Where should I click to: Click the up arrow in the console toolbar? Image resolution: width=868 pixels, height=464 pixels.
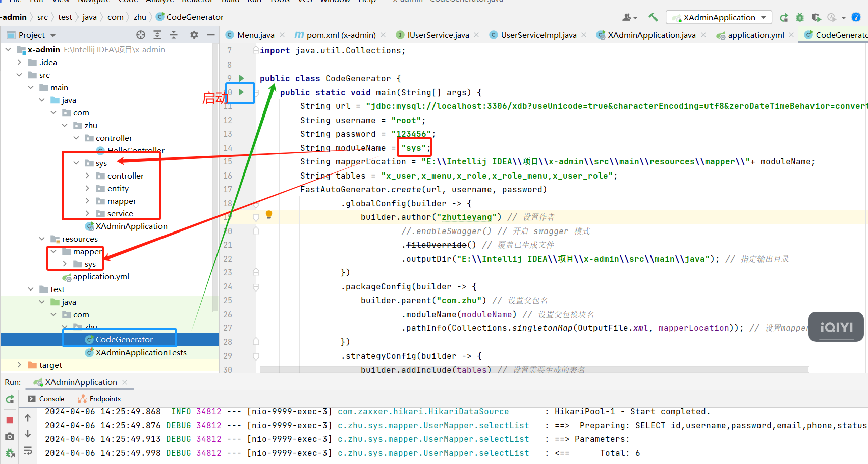28,418
